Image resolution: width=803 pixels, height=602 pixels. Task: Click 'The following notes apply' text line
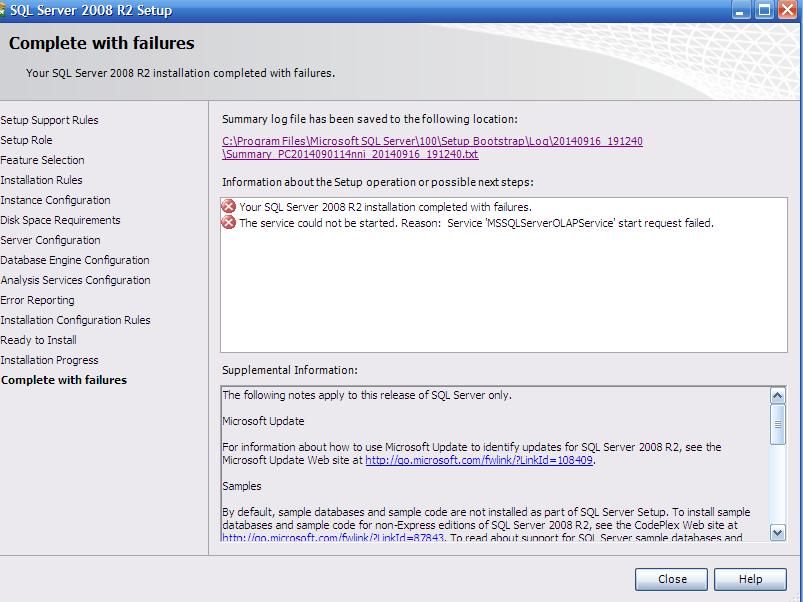click(x=367, y=395)
